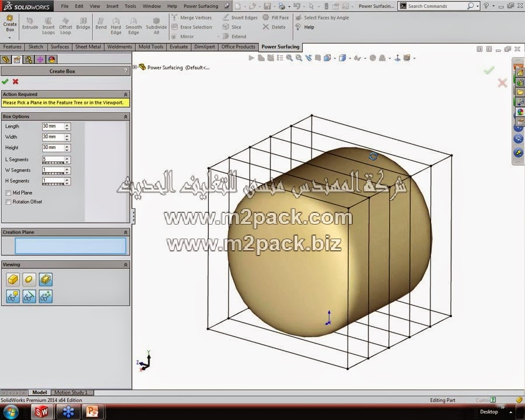The height and width of the screenshot is (420, 525).
Task: Click first yellow box viewing icon
Action: (x=13, y=279)
